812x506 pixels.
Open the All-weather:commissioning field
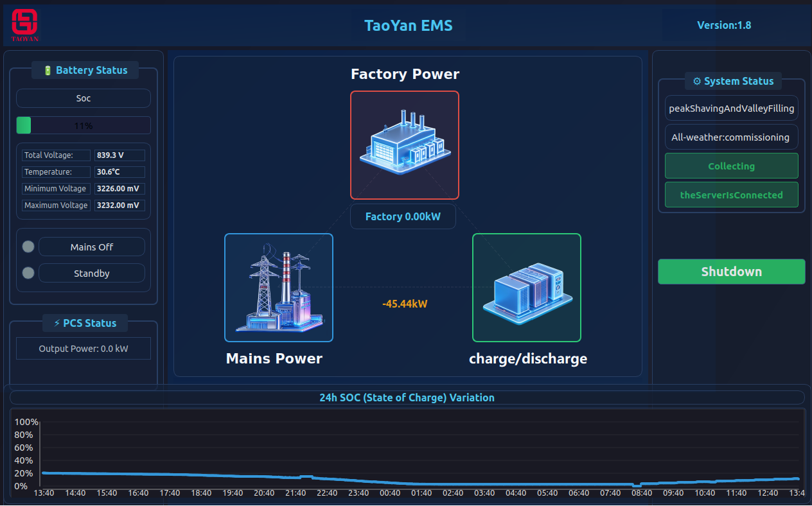[x=732, y=137]
